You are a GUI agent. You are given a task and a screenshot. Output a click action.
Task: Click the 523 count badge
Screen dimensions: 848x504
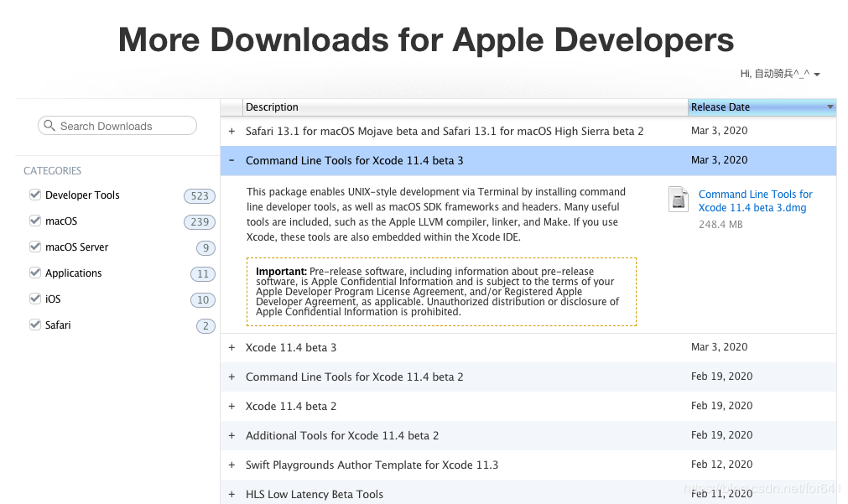[200, 195]
